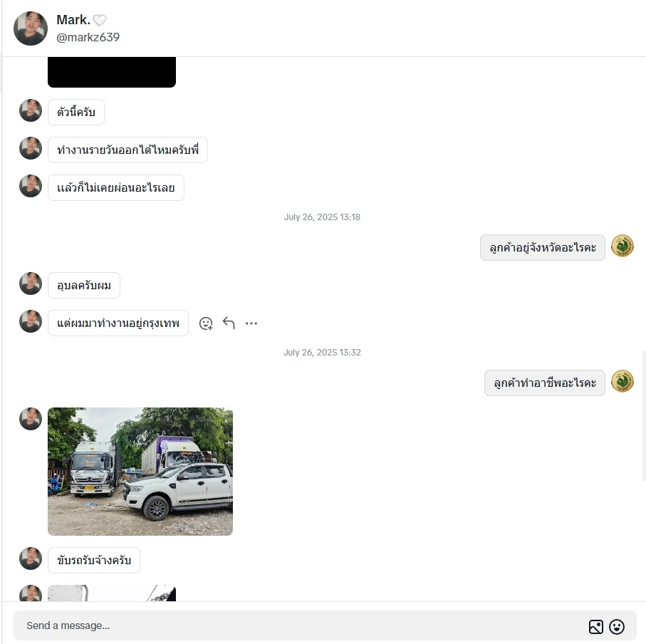Click the sender avatar beside 'ตัวนี้ครับ'
This screenshot has width=646, height=644.
point(31,110)
